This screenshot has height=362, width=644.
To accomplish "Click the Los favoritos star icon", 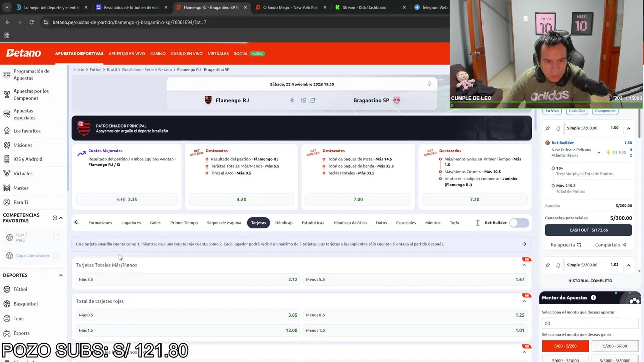I will 7,131.
